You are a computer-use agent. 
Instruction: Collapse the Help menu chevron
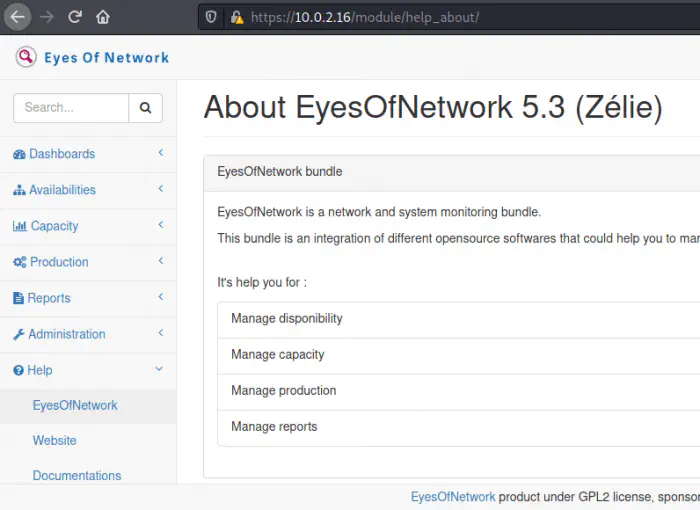[x=160, y=369]
